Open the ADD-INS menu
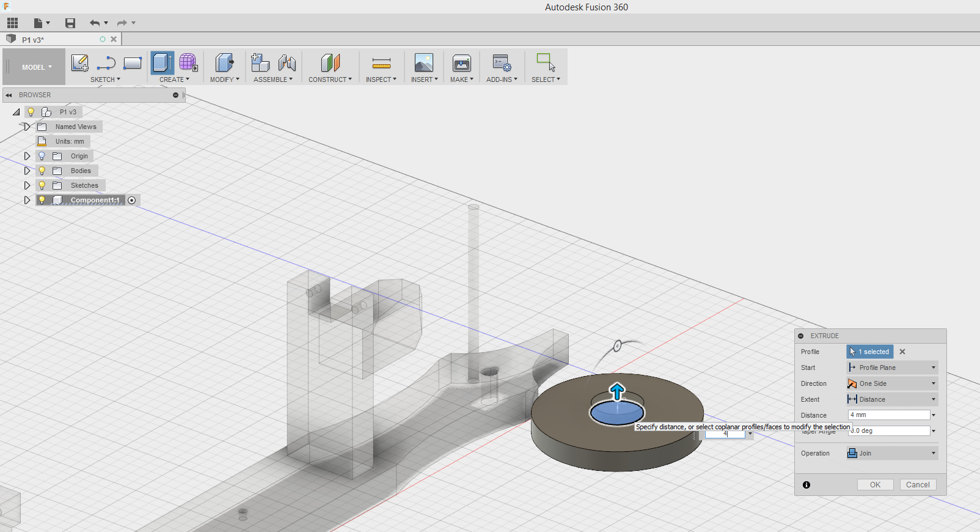 (x=502, y=79)
